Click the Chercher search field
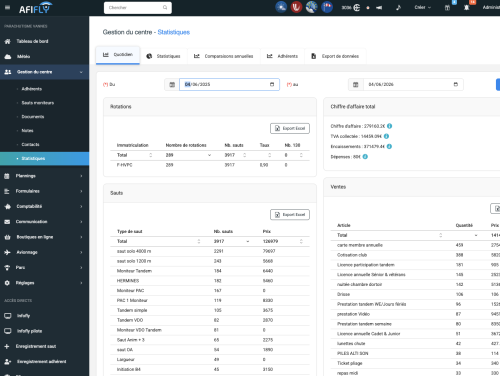 138,7
